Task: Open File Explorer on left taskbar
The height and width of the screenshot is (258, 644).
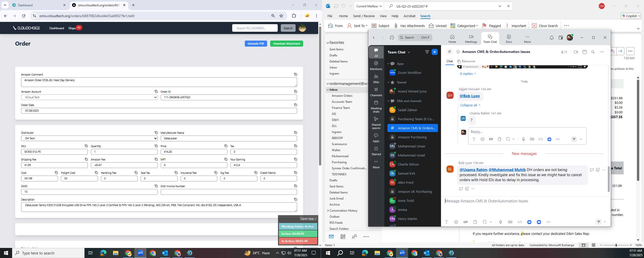Action: tap(115, 253)
